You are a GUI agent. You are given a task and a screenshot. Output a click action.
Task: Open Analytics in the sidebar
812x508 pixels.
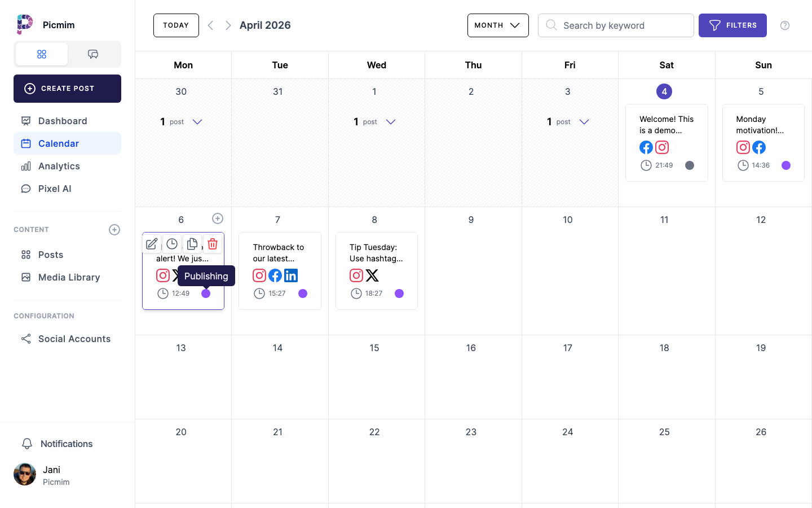point(59,166)
